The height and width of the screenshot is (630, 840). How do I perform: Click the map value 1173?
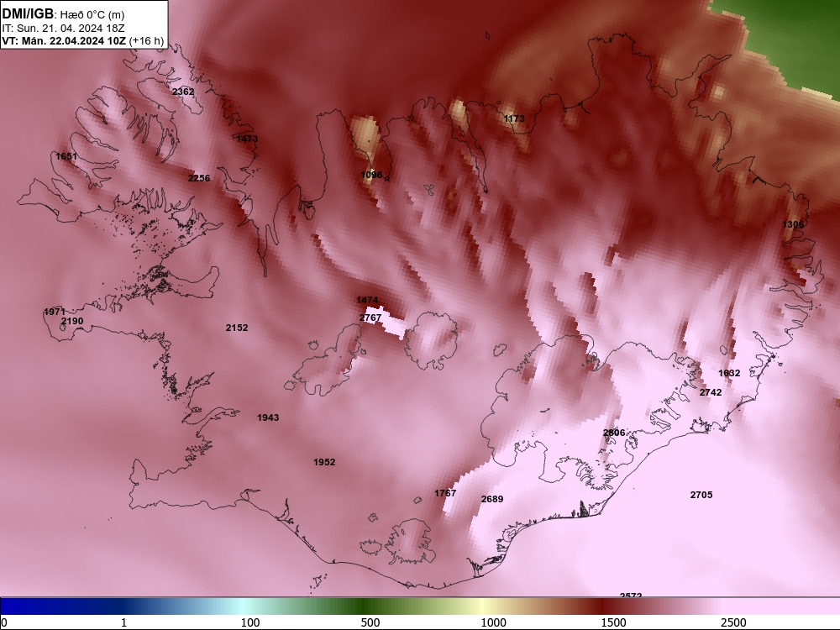pyautogui.click(x=514, y=118)
